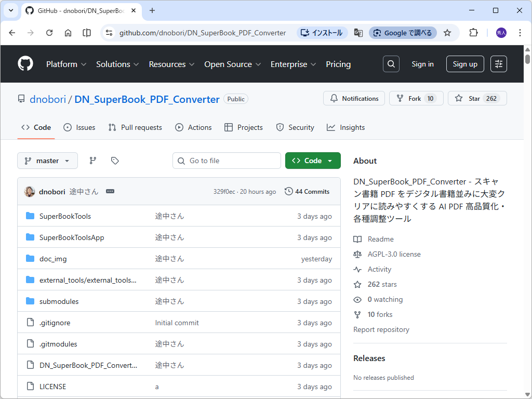Image resolution: width=532 pixels, height=399 pixels.
Task: Bookmark this page with the address bar star
Action: click(447, 32)
